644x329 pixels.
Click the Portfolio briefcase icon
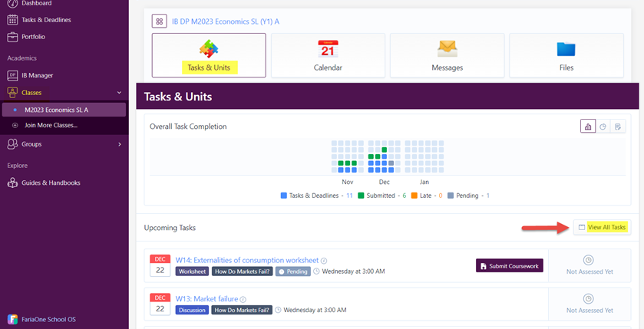[12, 37]
